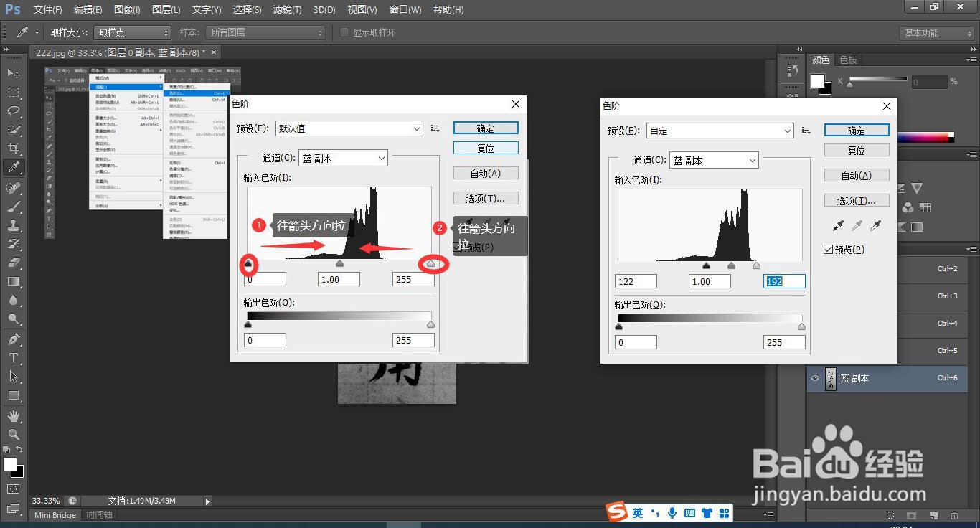Open the Color panel flyout menu
The image size is (980, 528).
coord(971,60)
